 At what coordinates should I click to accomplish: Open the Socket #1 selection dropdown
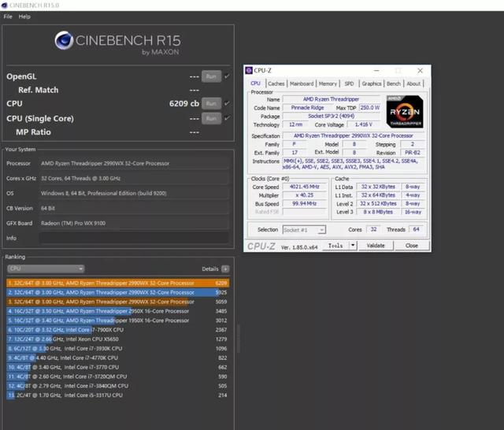(304, 230)
